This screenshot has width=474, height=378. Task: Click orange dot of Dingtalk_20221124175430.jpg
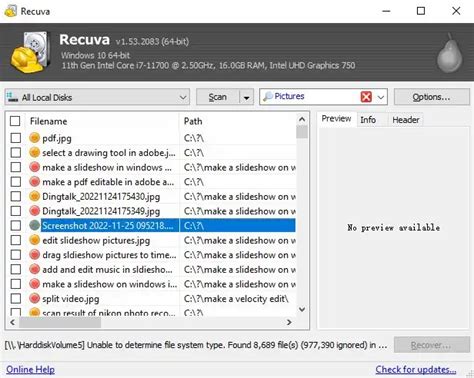(34, 196)
